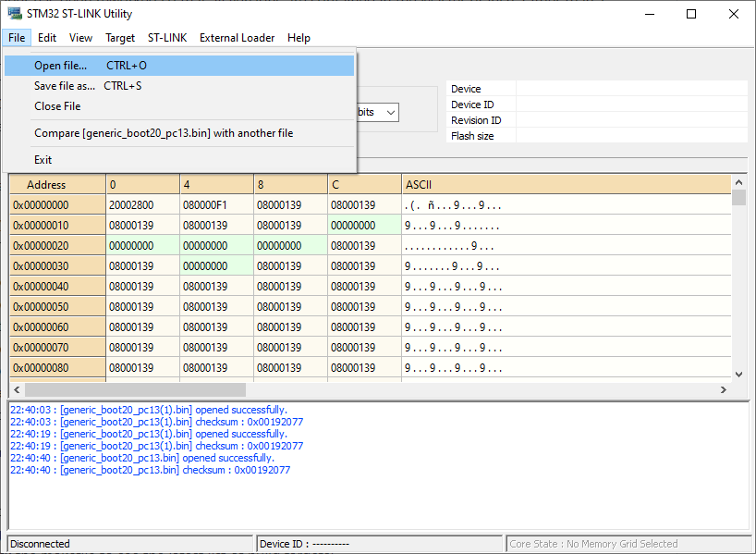Image resolution: width=756 pixels, height=554 pixels.
Task: Click the Device ID value field
Action: point(631,105)
